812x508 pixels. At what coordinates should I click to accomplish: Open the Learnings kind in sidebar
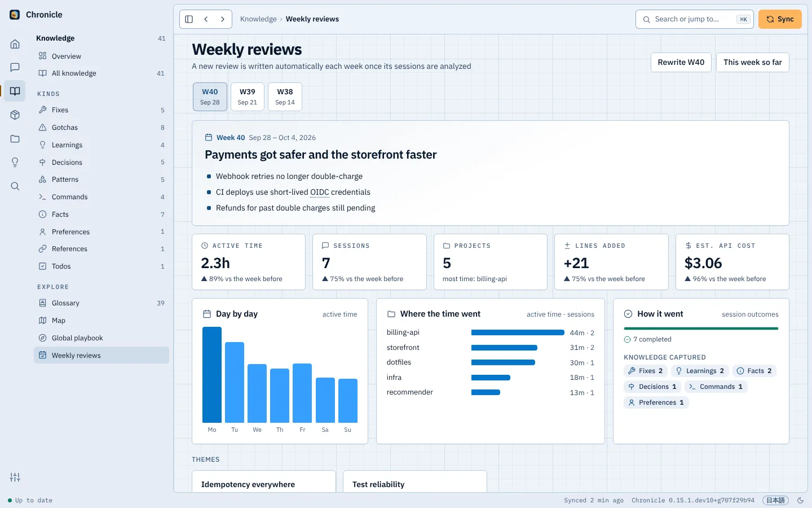[x=101, y=145]
